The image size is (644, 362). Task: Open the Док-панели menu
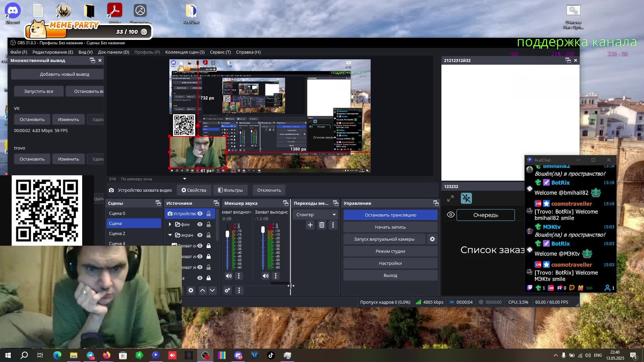point(113,52)
